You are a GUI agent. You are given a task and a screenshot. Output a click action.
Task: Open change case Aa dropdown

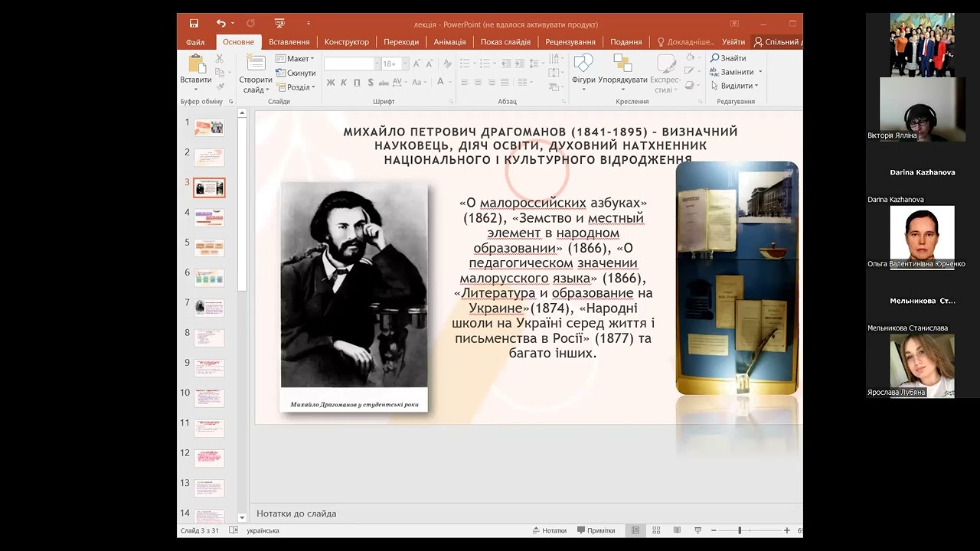[419, 83]
